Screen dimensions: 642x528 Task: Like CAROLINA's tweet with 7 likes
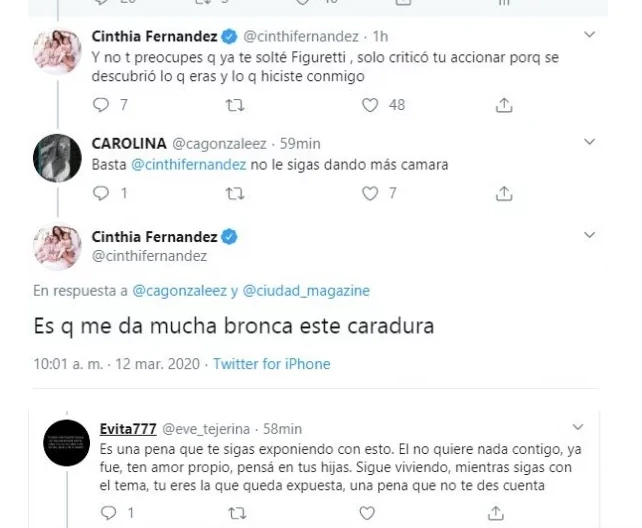[371, 193]
